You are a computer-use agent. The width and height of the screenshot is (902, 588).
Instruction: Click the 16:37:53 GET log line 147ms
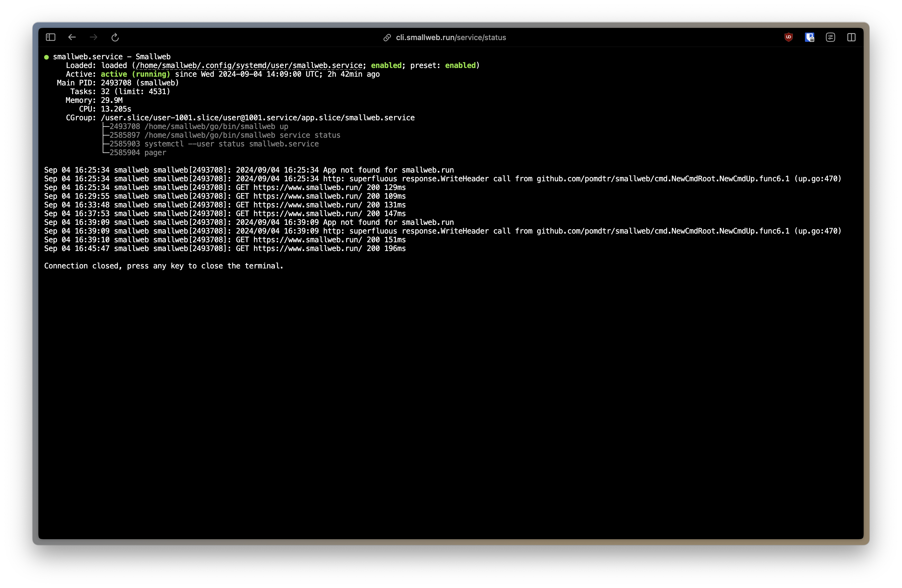point(225,214)
